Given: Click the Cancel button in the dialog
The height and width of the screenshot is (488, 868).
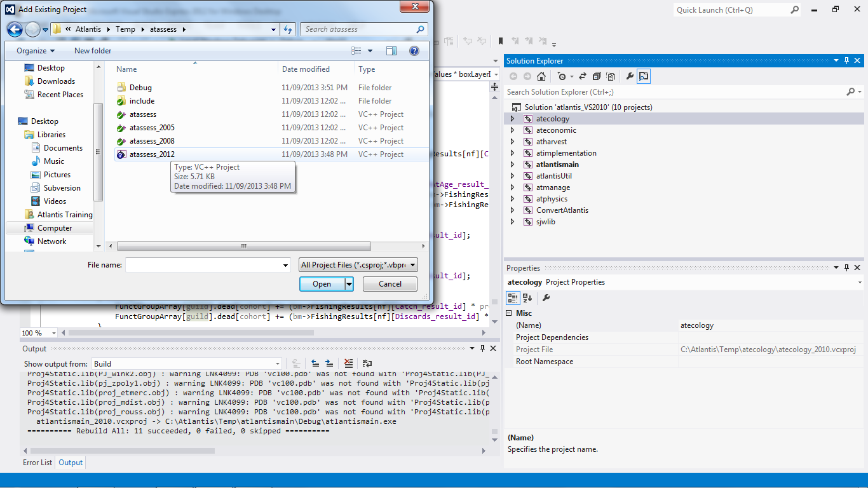Looking at the screenshot, I should (390, 284).
